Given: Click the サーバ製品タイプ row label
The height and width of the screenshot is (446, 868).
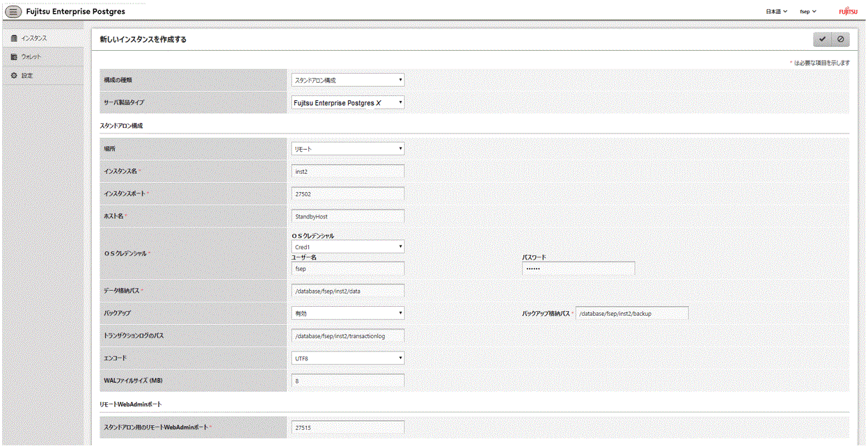Looking at the screenshot, I should pyautogui.click(x=123, y=102).
